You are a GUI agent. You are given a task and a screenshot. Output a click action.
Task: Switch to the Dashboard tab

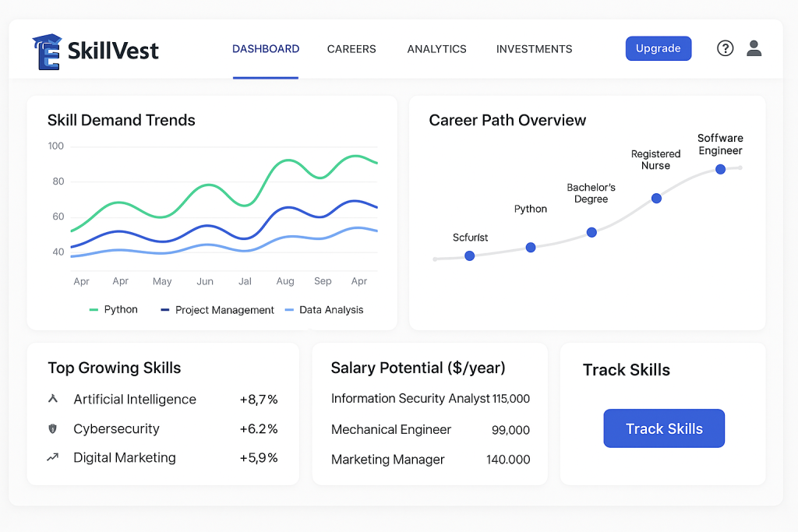pyautogui.click(x=266, y=49)
